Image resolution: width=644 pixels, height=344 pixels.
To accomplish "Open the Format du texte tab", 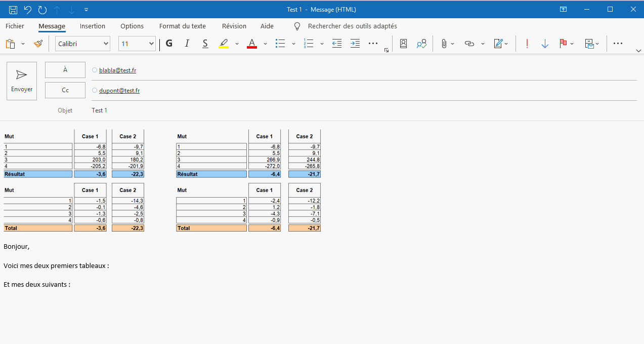I will 182,26.
